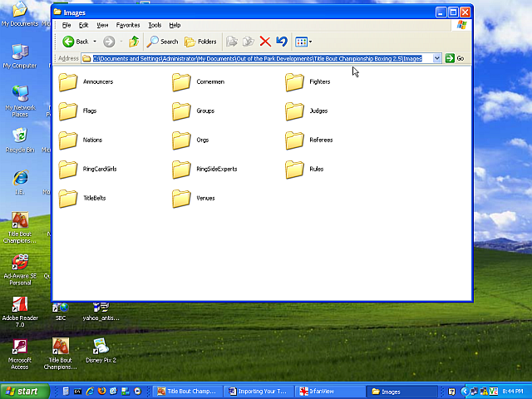Open the Orgs folder
Image resolution: width=532 pixels, height=399 pixels.
pos(190,140)
